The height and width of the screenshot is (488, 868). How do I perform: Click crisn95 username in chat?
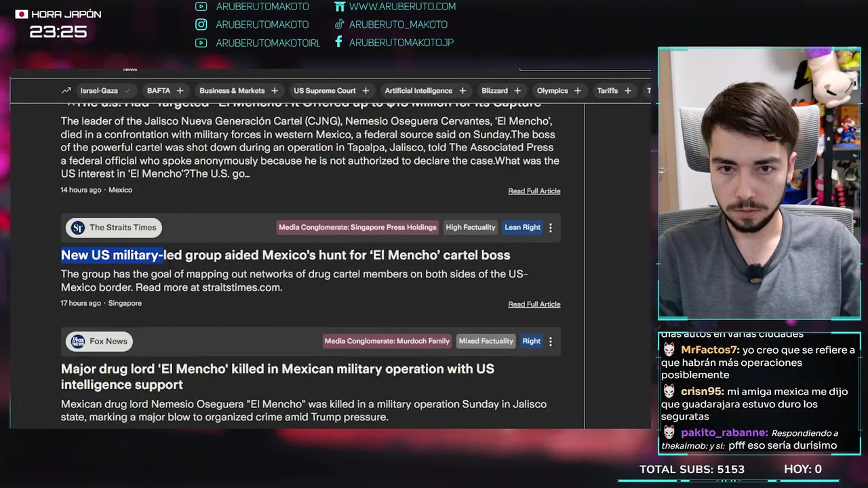pos(703,392)
